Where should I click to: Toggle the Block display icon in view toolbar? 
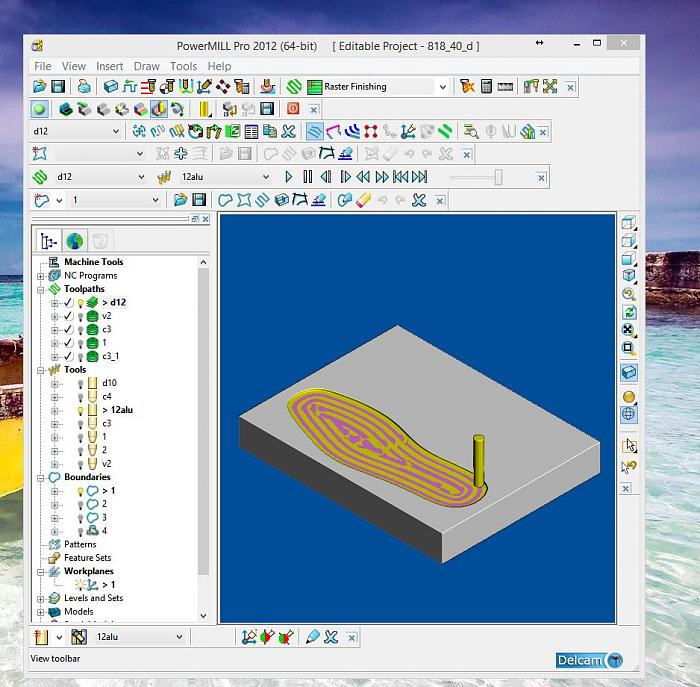[629, 372]
